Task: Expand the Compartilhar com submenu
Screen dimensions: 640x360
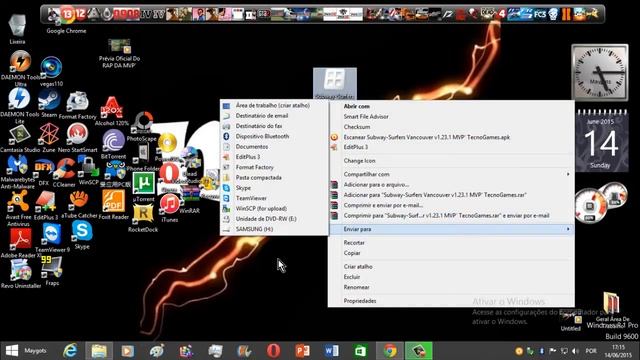Action: coord(451,174)
